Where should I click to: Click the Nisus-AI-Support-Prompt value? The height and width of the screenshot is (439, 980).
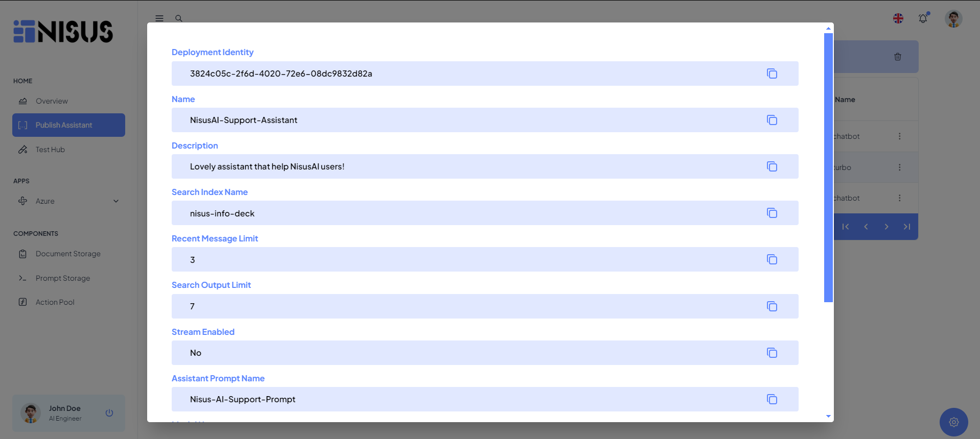point(243,399)
